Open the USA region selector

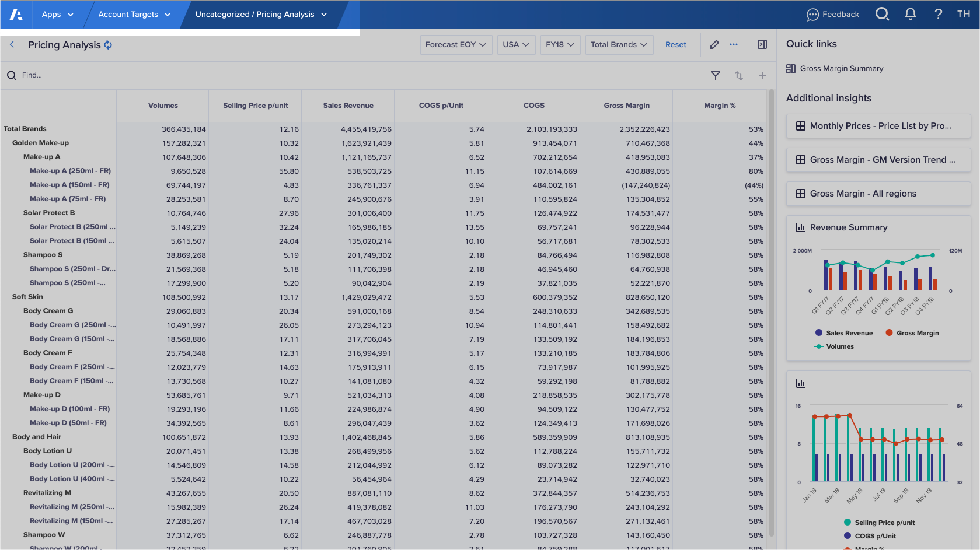click(x=516, y=45)
